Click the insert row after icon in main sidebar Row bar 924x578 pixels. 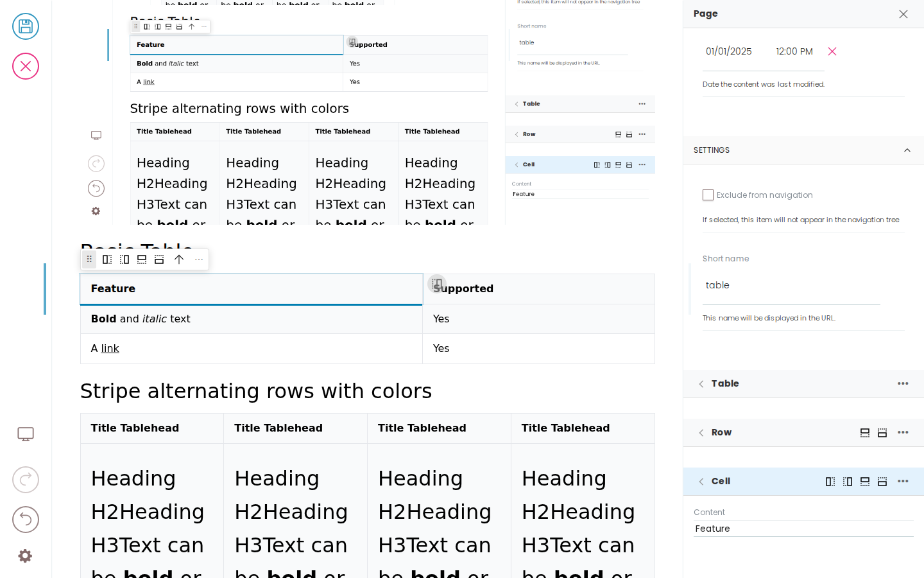[x=865, y=433]
